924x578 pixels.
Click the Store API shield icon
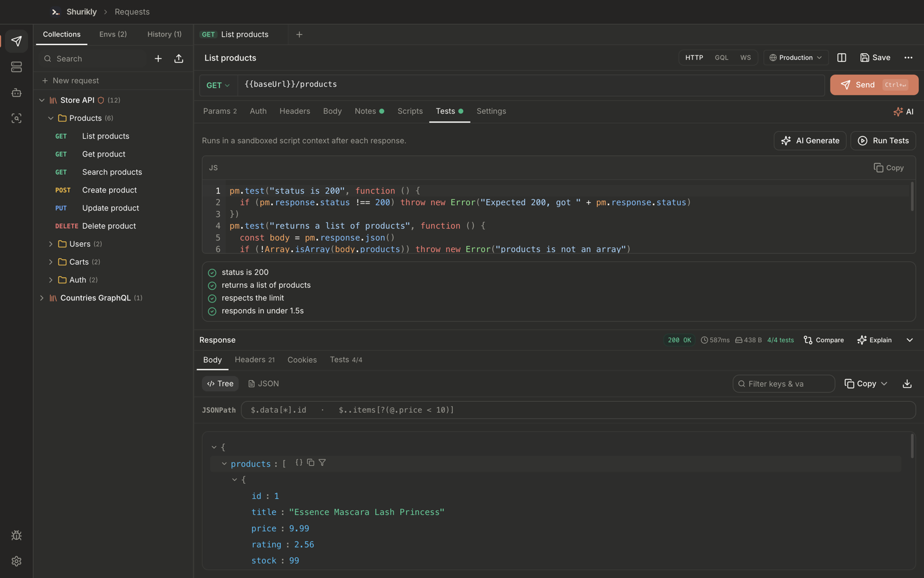(x=101, y=100)
